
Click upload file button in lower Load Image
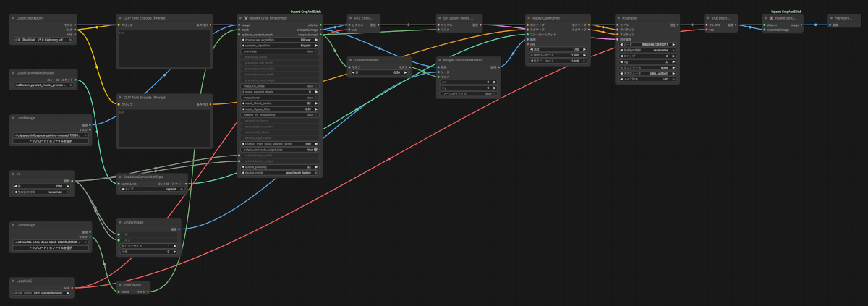pos(50,247)
